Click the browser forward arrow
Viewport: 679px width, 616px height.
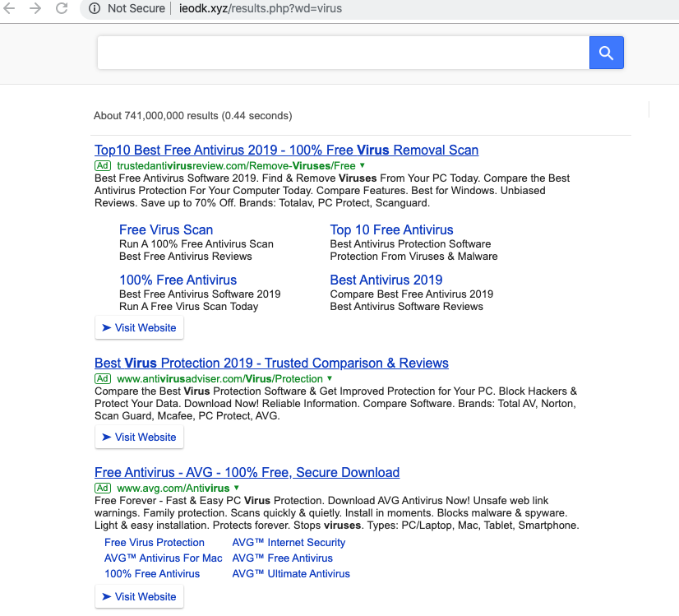(x=35, y=8)
